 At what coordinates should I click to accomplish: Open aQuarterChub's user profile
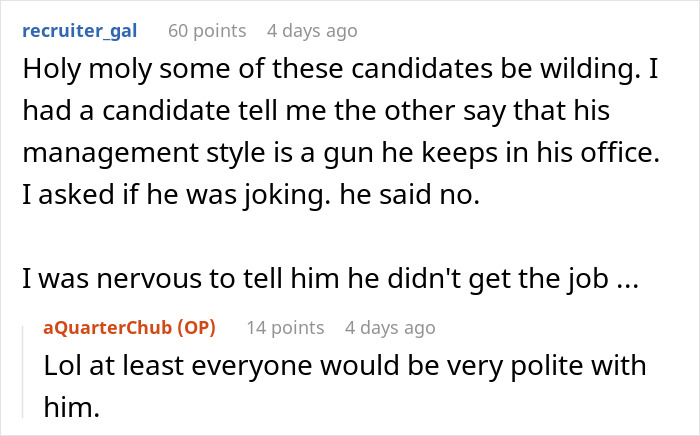point(108,328)
